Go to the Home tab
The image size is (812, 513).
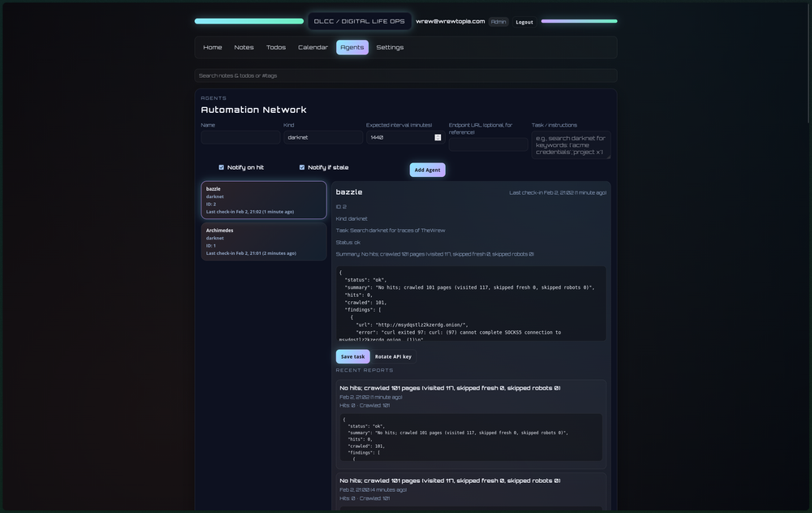tap(213, 47)
